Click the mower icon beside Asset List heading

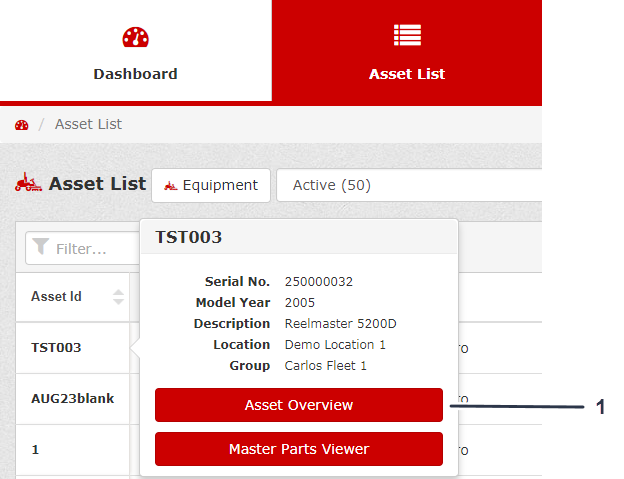(x=28, y=183)
